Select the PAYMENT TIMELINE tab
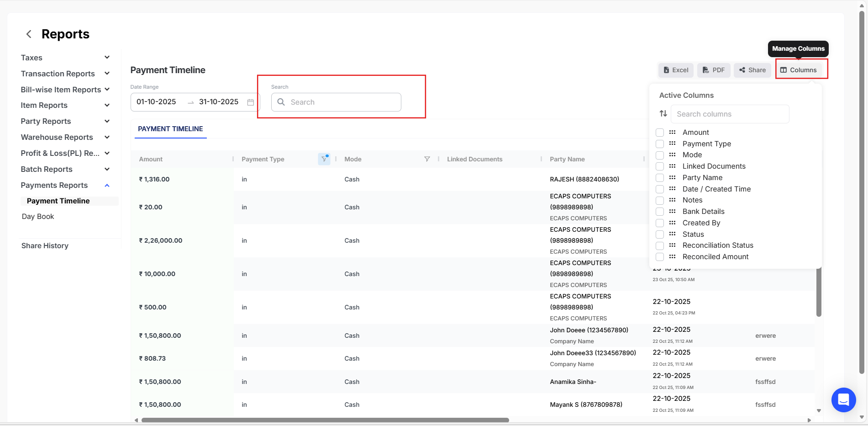868x426 pixels. tap(170, 129)
